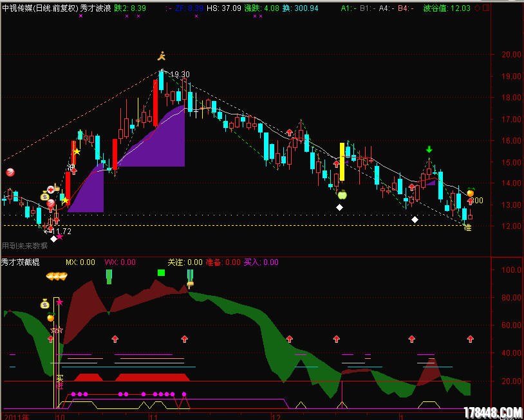
Task: Click the bright green square in the lower panel
Action: coord(162,273)
